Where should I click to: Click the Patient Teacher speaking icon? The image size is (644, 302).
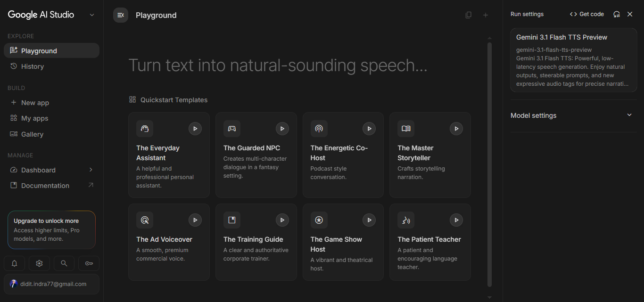[x=406, y=220]
